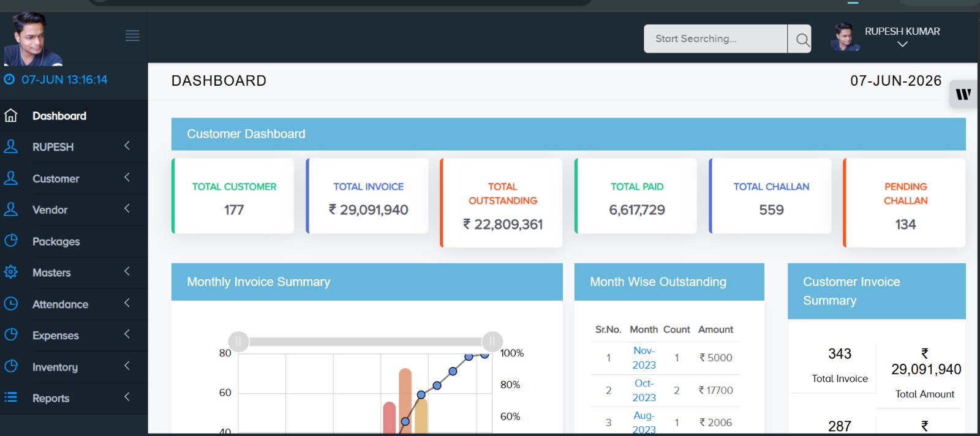Open the Packages menu item
This screenshot has height=436, width=980.
click(73, 241)
